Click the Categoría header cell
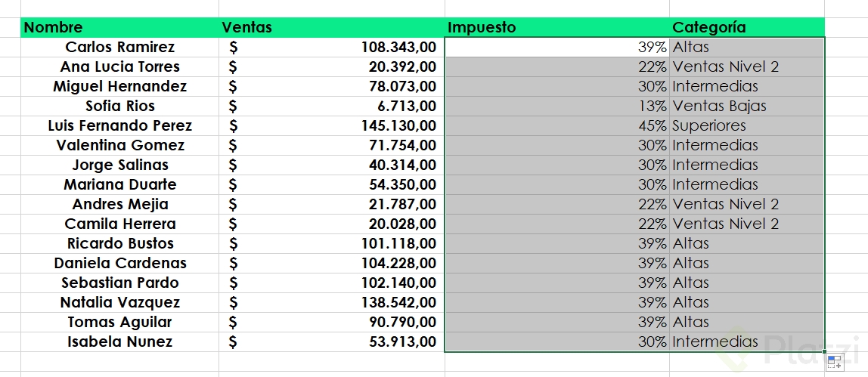 pos(746,28)
